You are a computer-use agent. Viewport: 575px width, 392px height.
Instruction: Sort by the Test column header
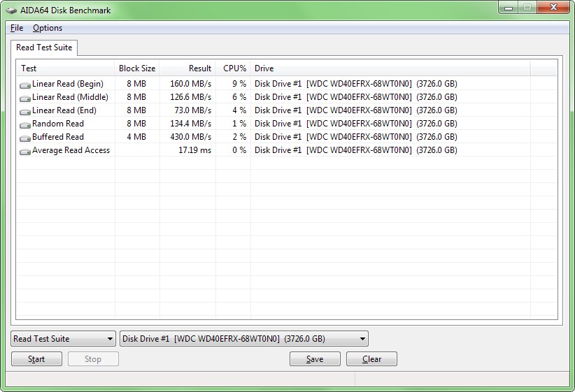[66, 68]
